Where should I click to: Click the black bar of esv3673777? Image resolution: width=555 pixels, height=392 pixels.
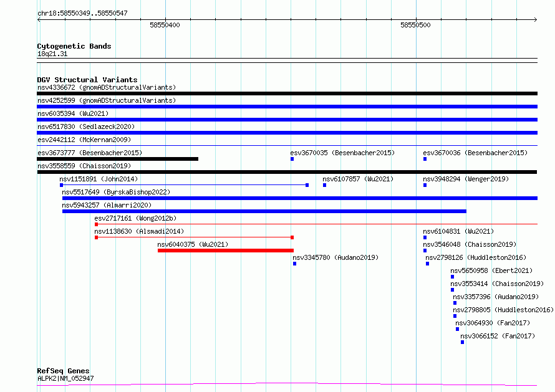[117, 159]
